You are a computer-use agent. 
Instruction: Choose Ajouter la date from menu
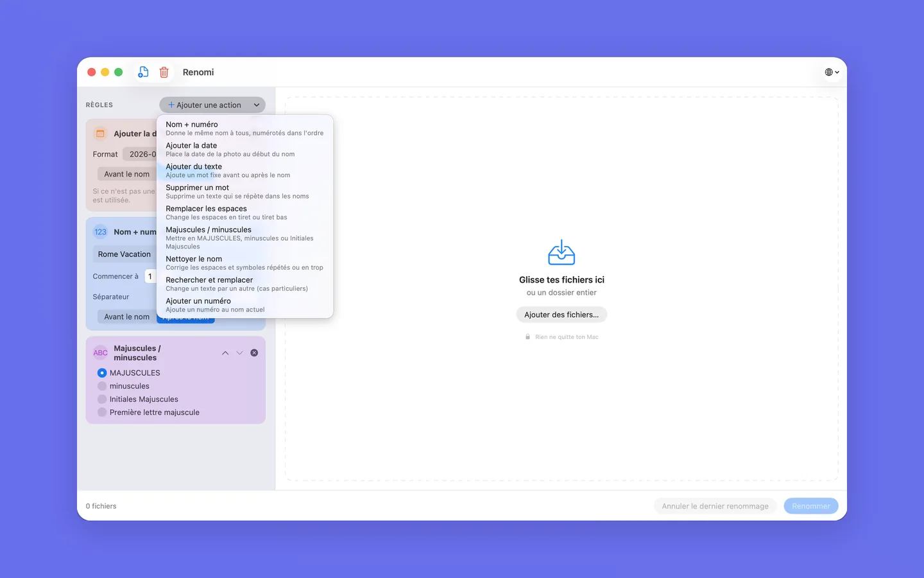(x=244, y=150)
